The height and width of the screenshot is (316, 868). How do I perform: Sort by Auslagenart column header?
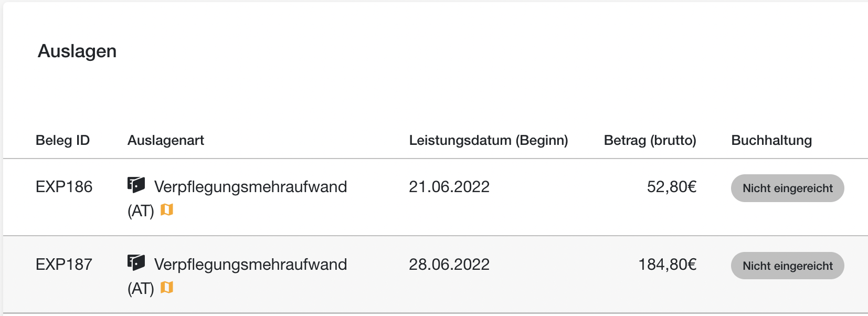(166, 140)
